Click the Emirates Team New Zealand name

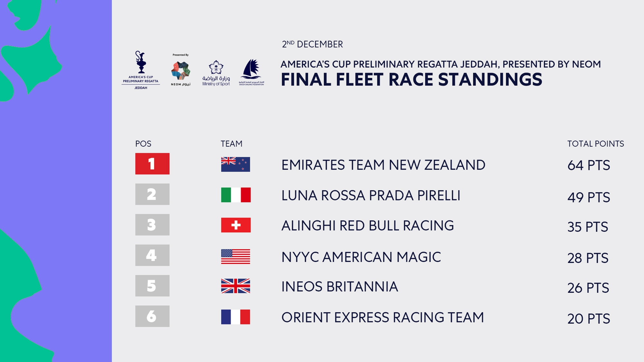pos(383,165)
